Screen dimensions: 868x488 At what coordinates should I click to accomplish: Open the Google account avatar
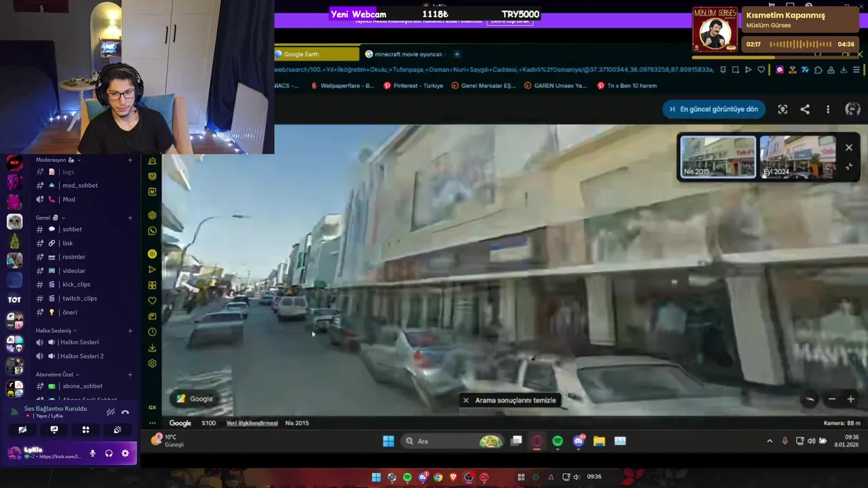tap(853, 109)
